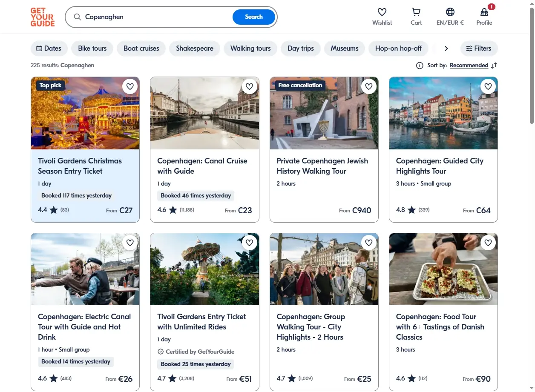Toggle wishlist heart on Canal Cruise with Guide

click(249, 86)
